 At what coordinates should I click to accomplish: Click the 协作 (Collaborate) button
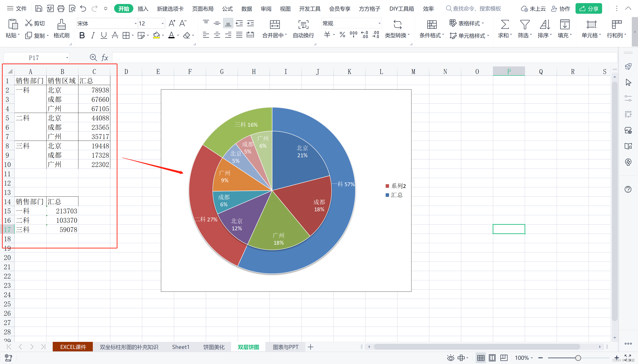tap(560, 9)
